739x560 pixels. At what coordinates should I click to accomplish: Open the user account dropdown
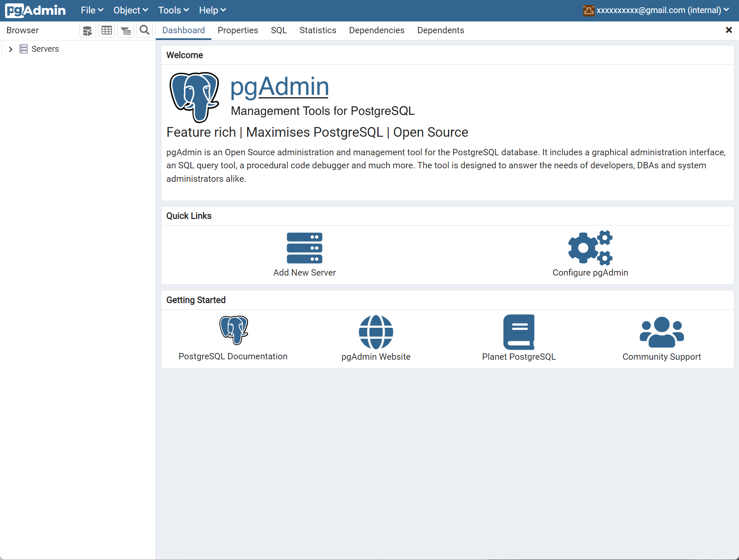click(x=656, y=11)
